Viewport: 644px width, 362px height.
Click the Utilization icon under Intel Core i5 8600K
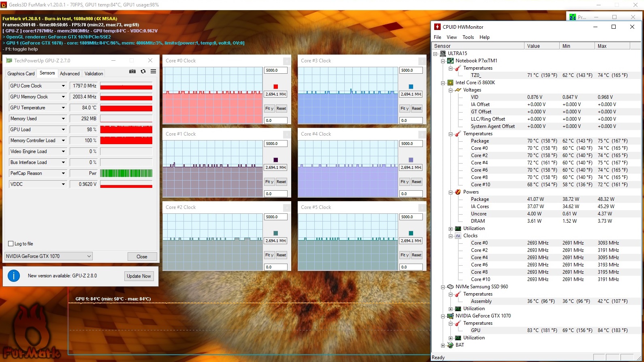(458, 228)
